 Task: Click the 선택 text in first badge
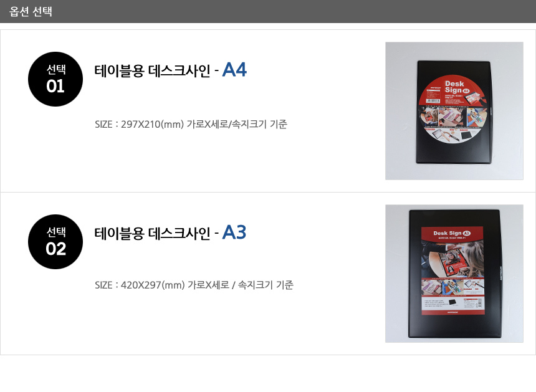pyautogui.click(x=56, y=69)
